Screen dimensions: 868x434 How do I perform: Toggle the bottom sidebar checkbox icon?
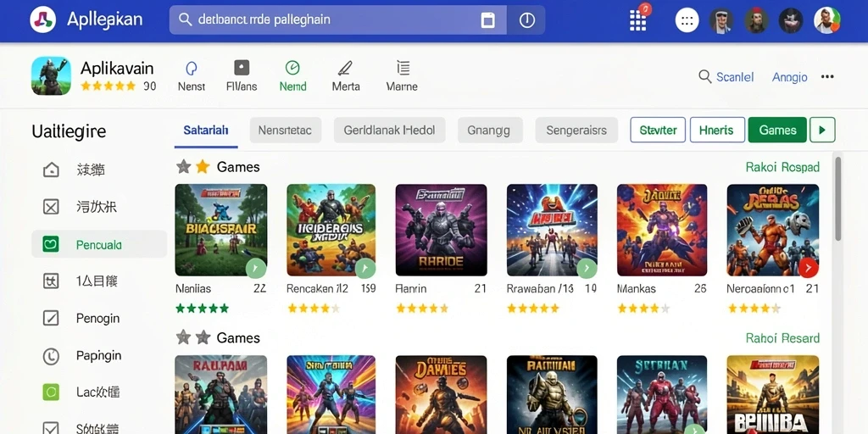[x=51, y=428]
